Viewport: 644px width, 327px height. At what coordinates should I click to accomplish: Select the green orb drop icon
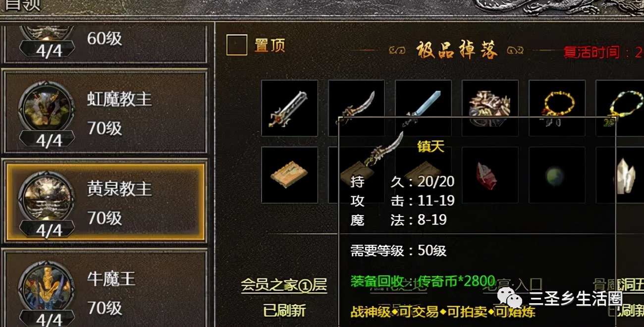[x=557, y=175]
